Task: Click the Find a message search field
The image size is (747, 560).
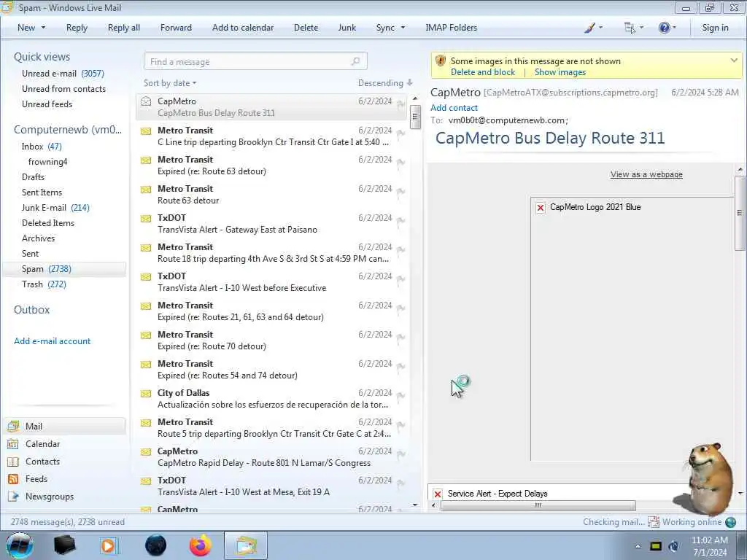Action: pyautogui.click(x=255, y=61)
